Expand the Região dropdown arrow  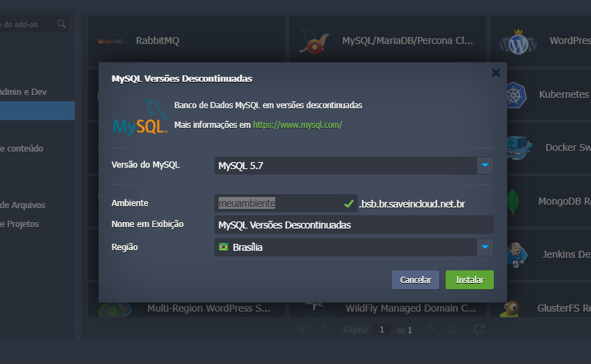point(486,247)
